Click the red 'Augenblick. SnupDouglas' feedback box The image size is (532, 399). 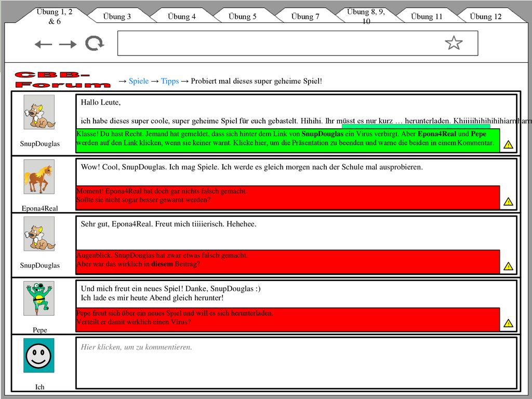point(288,262)
